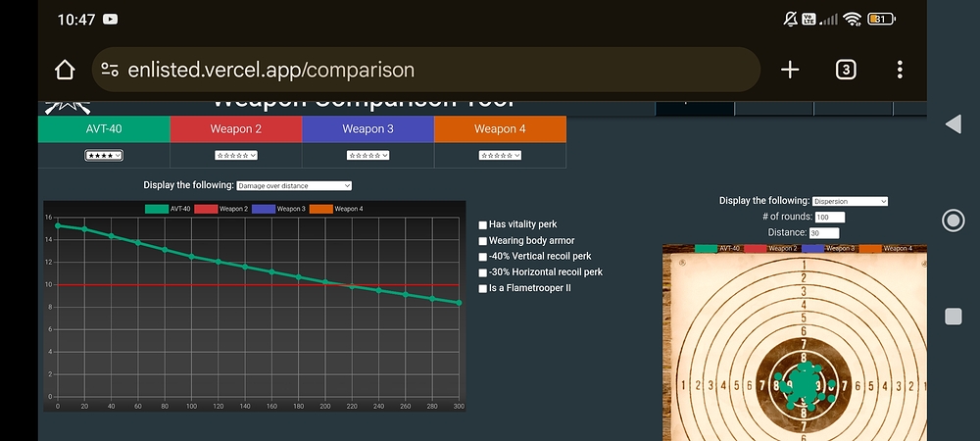Click the number of rounds input field
This screenshot has width=980, height=441.
coord(828,217)
